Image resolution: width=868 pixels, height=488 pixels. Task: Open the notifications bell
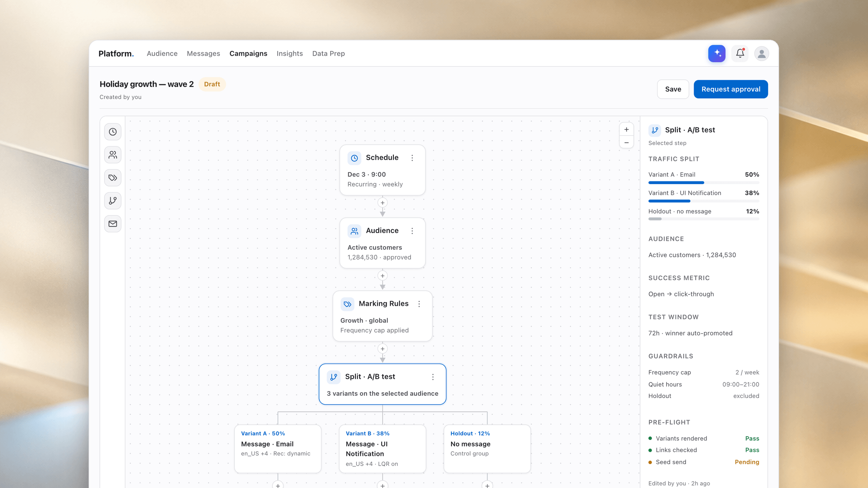[740, 53]
